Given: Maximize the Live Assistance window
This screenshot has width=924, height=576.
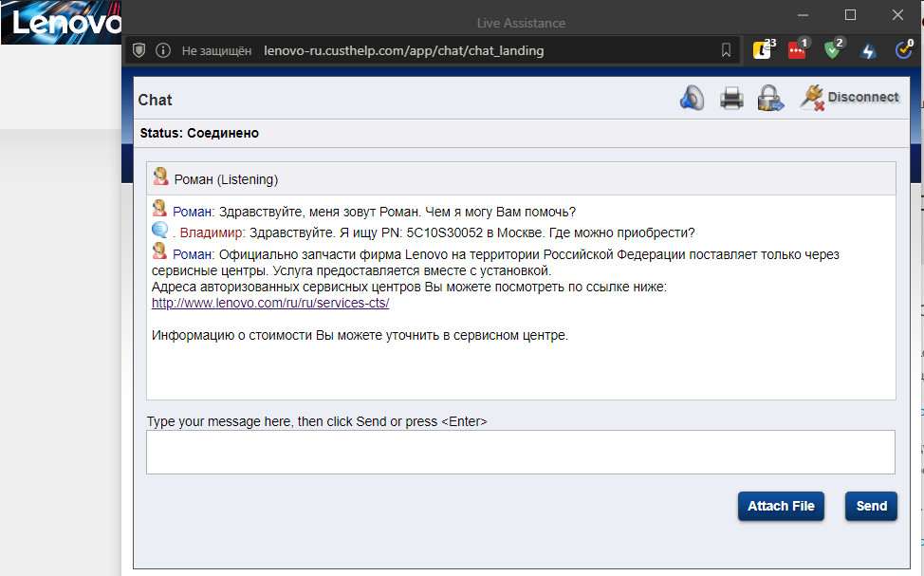Looking at the screenshot, I should click(x=850, y=15).
